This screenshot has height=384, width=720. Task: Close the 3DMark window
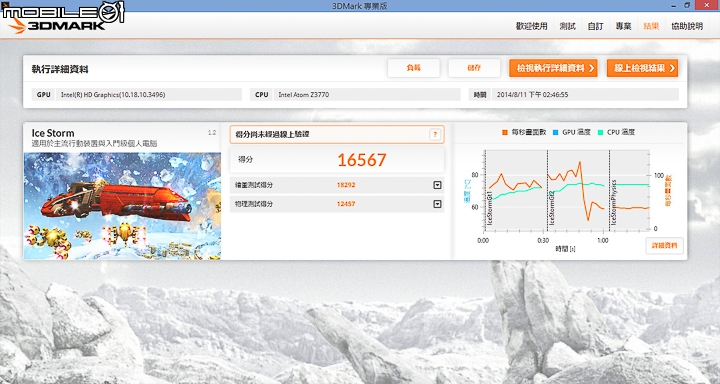[x=707, y=5]
